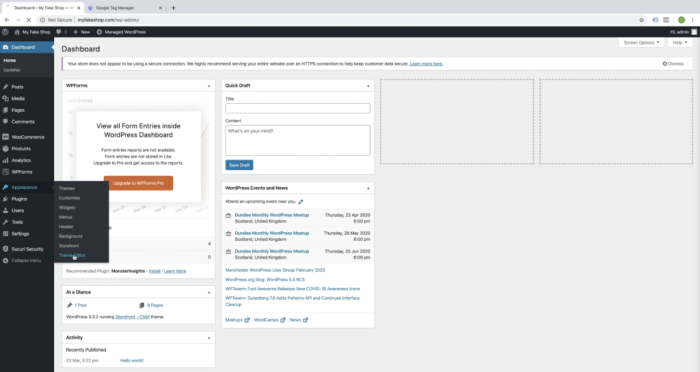The height and width of the screenshot is (372, 700).
Task: Click the WordPress logo in the admin bar
Action: pyautogui.click(x=5, y=32)
